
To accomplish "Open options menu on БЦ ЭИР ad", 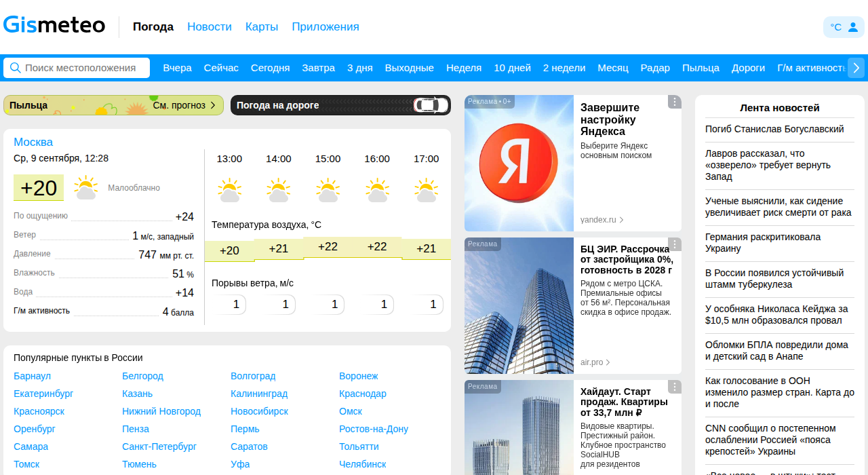I will [x=674, y=244].
